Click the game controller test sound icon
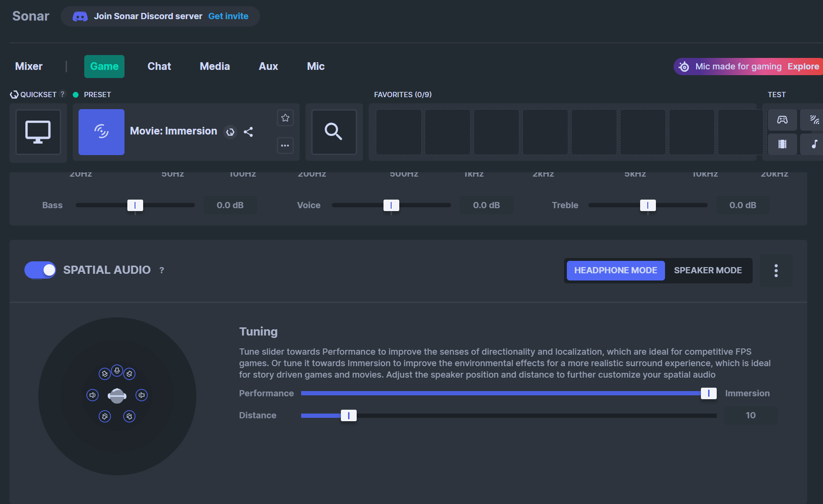Screen dimensions: 823x504 click(782, 120)
